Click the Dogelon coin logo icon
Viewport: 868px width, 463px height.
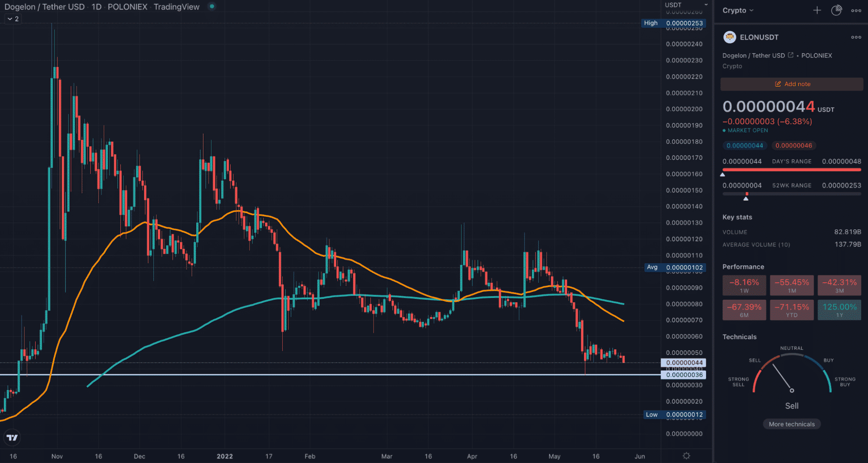tap(729, 37)
